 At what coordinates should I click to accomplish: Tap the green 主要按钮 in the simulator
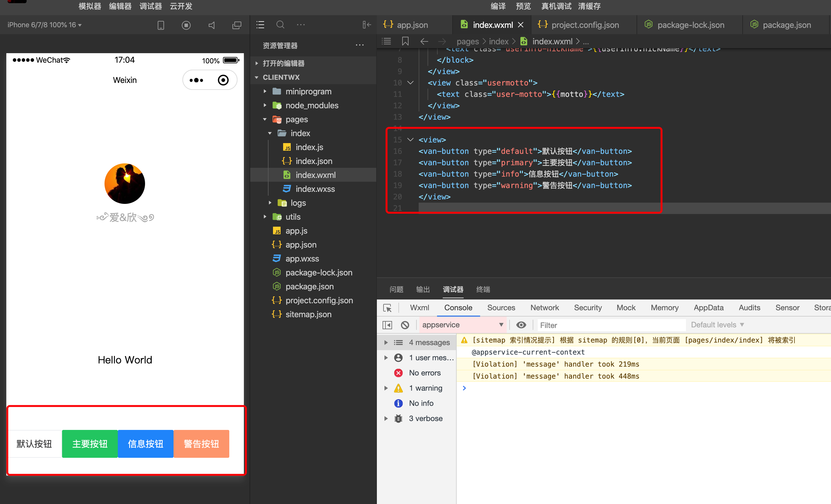(x=89, y=444)
